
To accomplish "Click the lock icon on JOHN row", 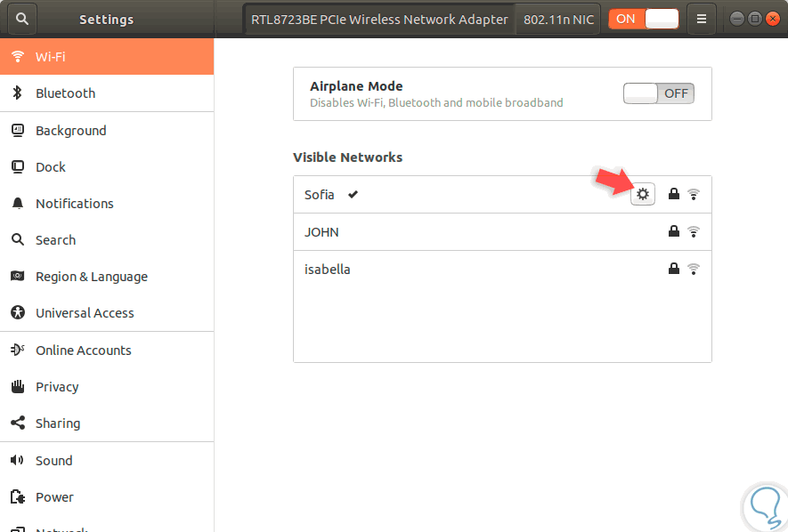I will (x=674, y=231).
